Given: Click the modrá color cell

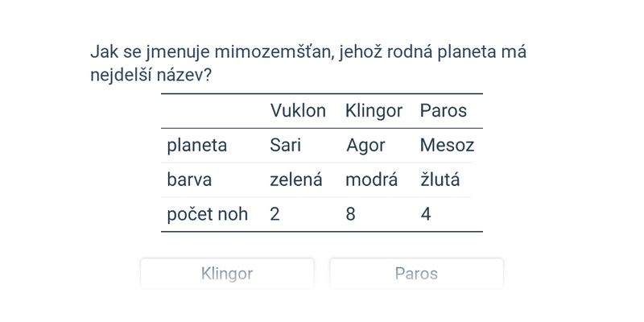Looking at the screenshot, I should tap(371, 180).
